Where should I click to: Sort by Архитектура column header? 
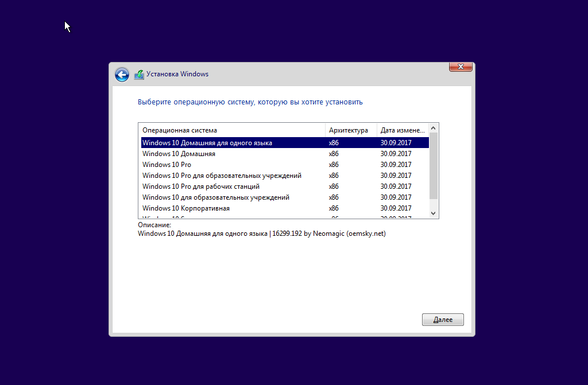coord(351,130)
